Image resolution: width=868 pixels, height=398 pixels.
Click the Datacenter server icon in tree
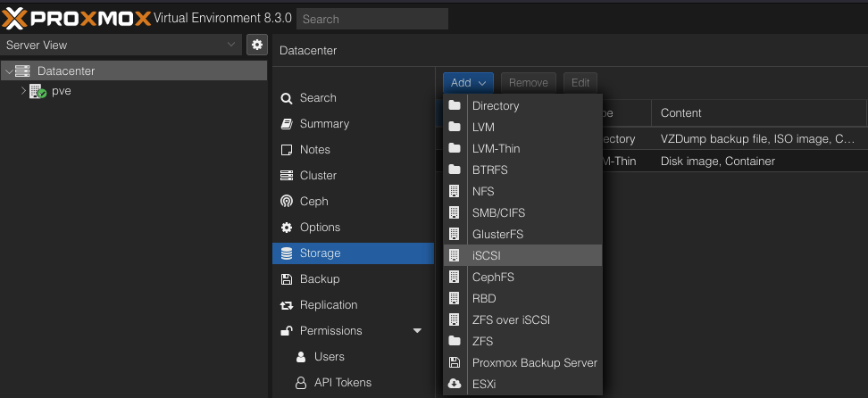(22, 70)
